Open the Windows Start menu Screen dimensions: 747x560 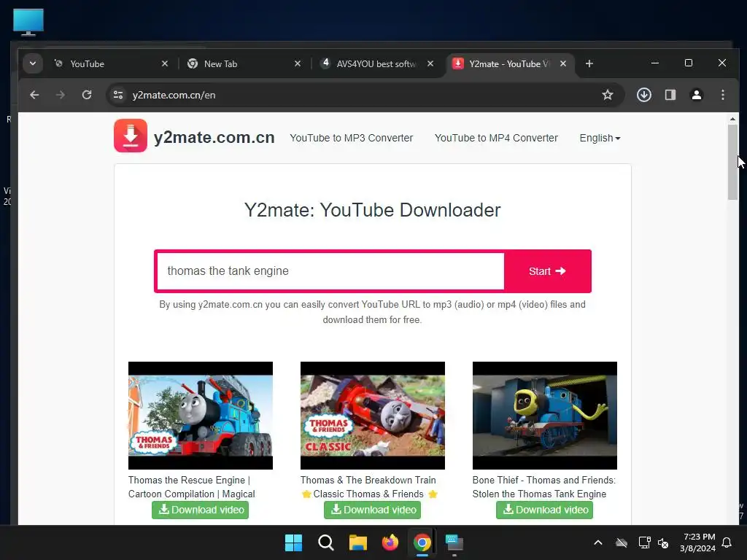click(293, 542)
